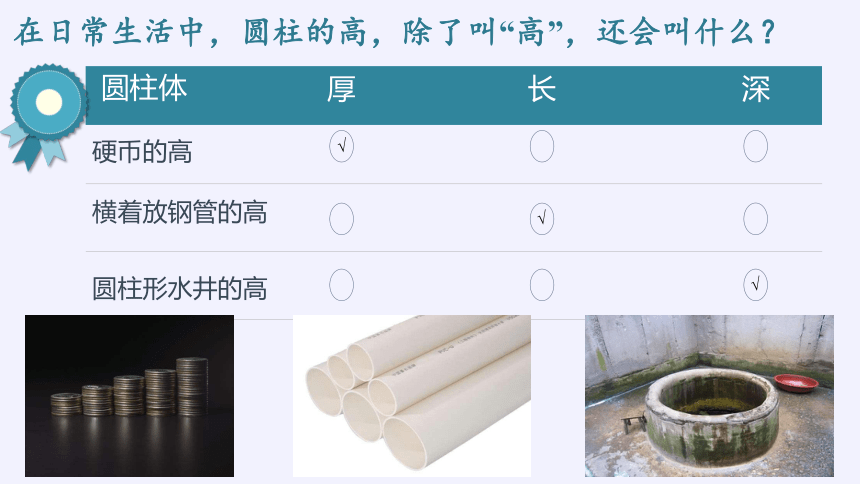
Task: Click the white PVC pipes photo
Action: 412,396
